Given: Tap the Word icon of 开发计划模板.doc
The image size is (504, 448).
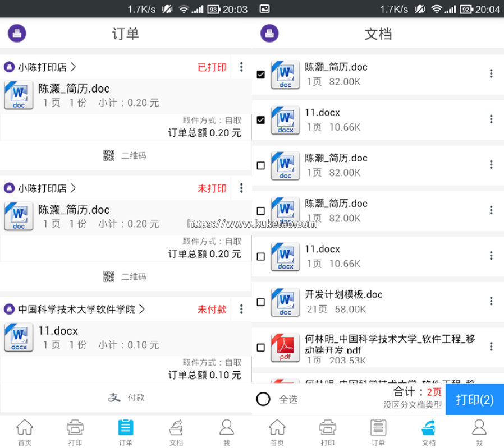Looking at the screenshot, I should click(x=285, y=302).
